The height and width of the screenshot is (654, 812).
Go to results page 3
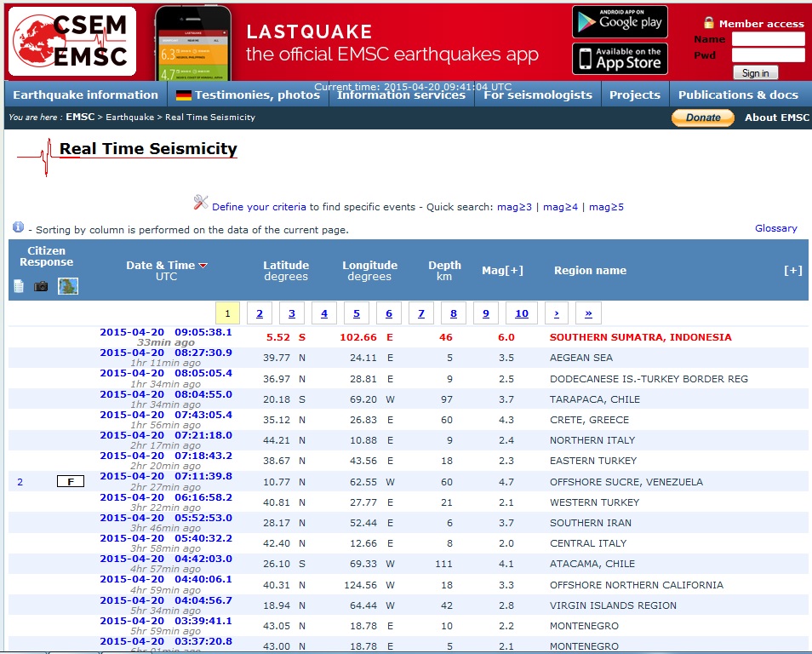(292, 313)
